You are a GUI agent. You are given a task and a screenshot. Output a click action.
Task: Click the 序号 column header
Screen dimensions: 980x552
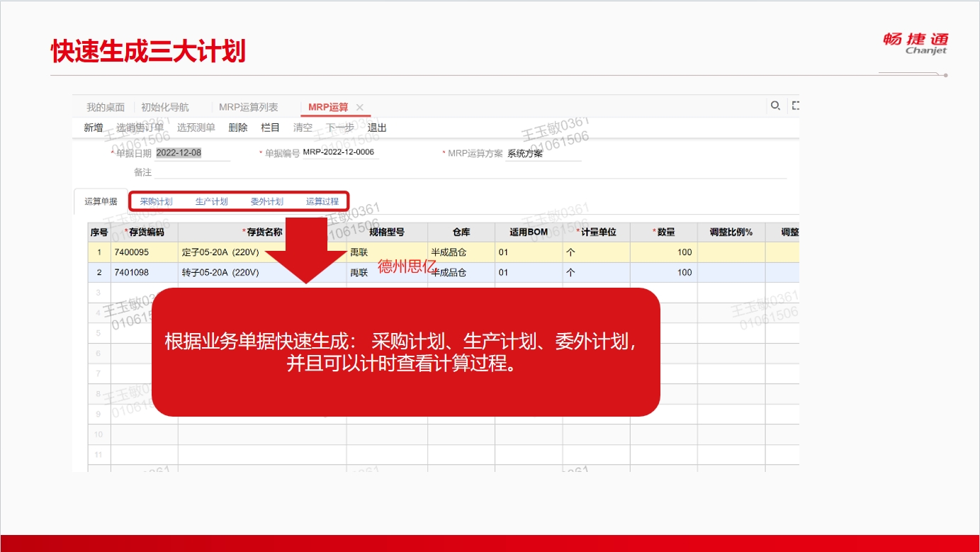click(99, 232)
